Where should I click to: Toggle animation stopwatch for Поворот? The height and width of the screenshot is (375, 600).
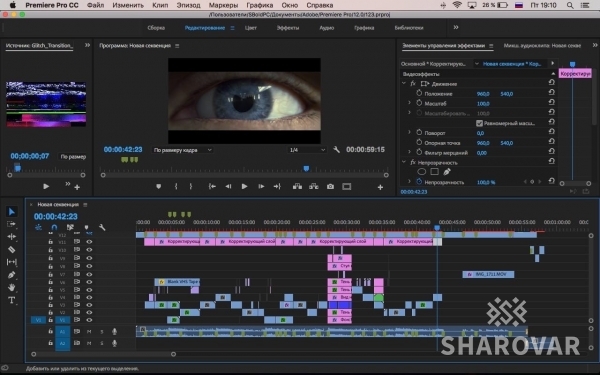click(419, 133)
